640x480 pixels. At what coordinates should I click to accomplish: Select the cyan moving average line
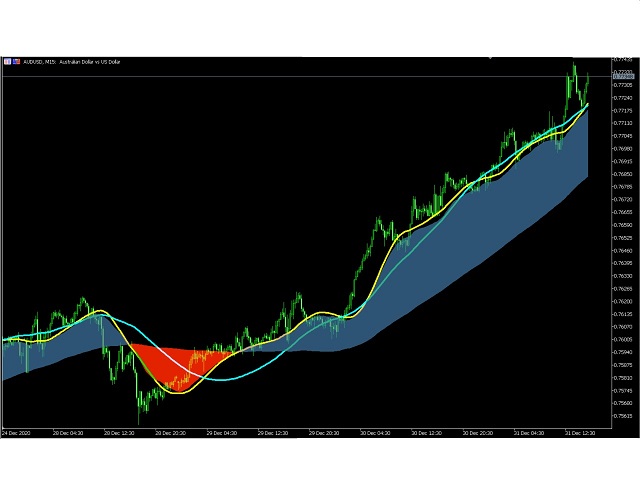click(x=222, y=380)
